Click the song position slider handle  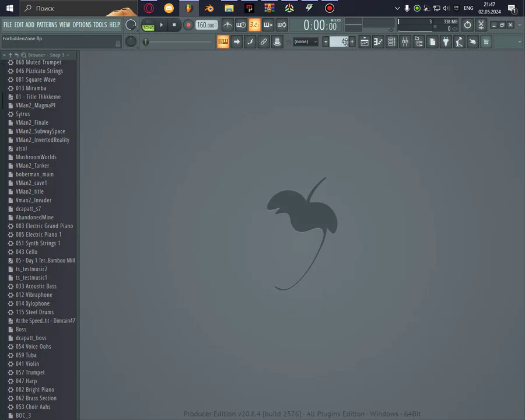pyautogui.click(x=146, y=42)
